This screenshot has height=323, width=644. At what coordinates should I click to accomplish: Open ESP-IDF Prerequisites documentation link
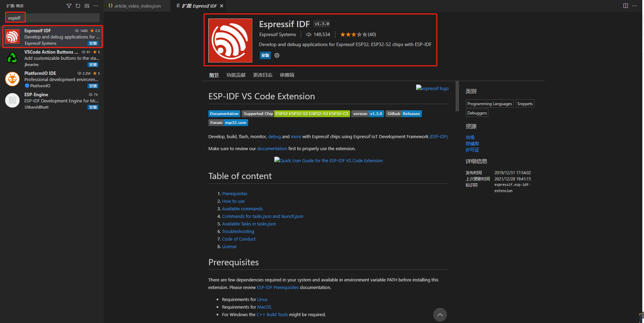pyautogui.click(x=278, y=288)
